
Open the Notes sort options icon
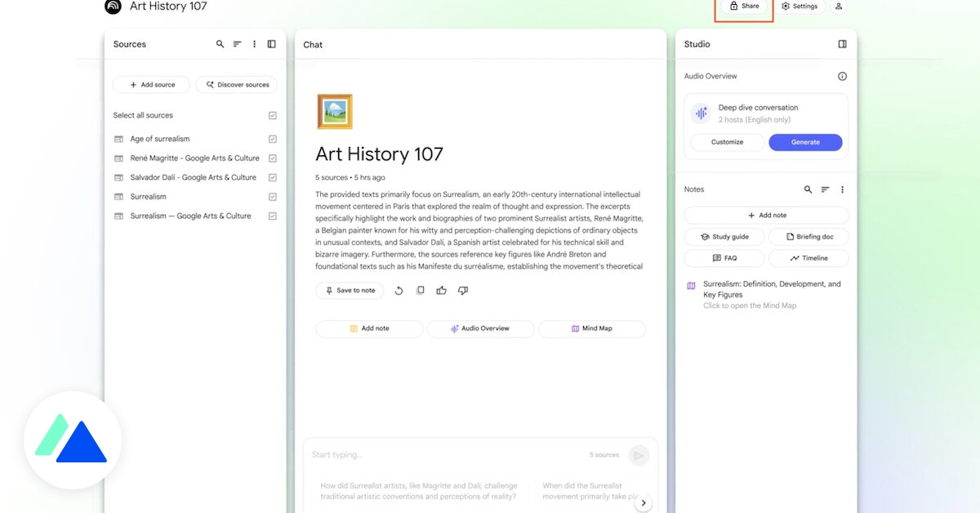tap(825, 189)
